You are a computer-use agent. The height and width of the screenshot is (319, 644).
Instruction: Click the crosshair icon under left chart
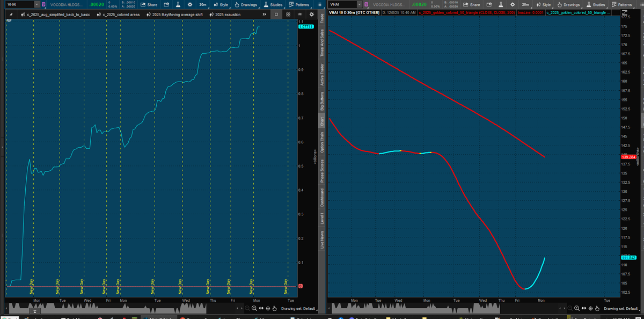pyautogui.click(x=267, y=308)
